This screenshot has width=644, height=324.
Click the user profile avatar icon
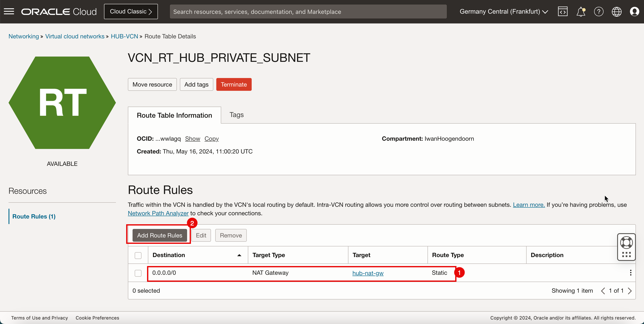pyautogui.click(x=634, y=12)
